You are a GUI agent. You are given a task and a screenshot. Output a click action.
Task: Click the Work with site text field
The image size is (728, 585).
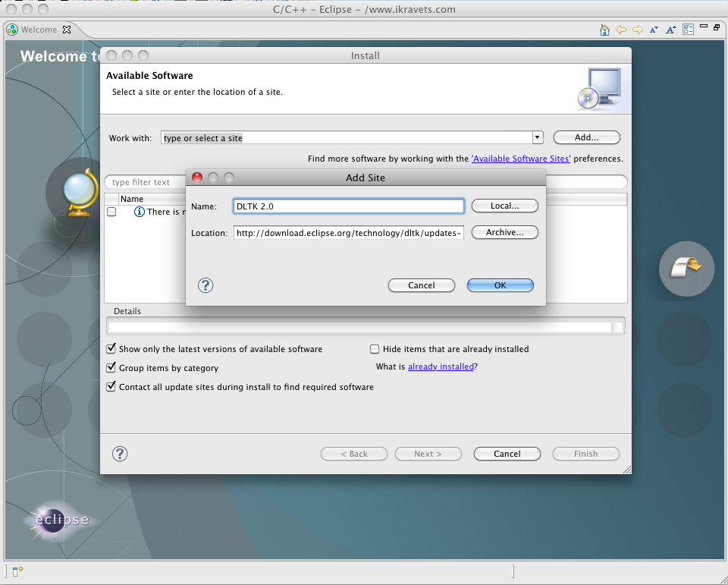click(x=347, y=138)
